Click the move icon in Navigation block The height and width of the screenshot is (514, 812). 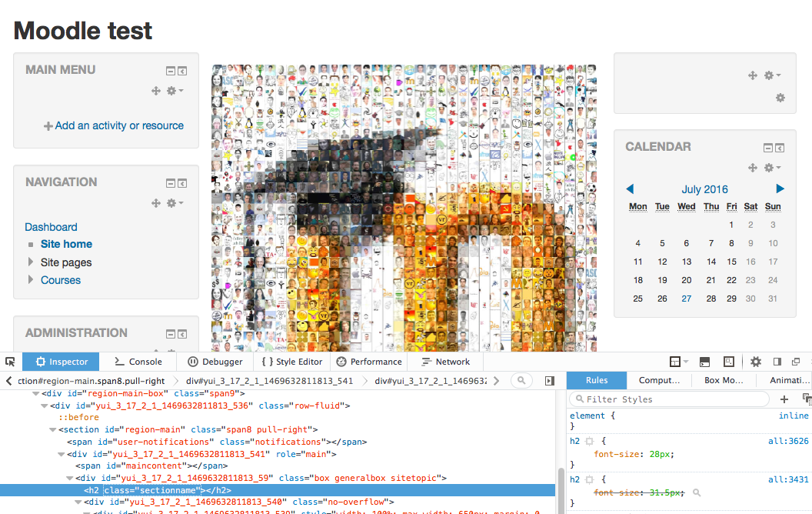tap(156, 203)
